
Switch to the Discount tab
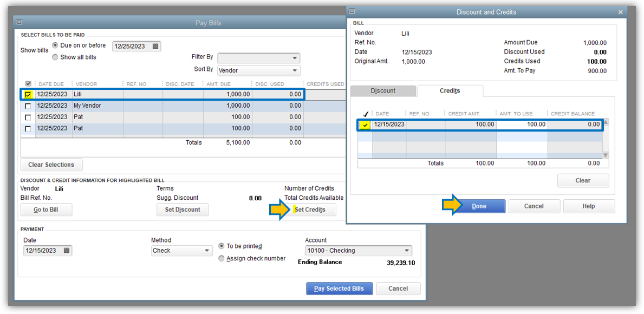pyautogui.click(x=383, y=90)
